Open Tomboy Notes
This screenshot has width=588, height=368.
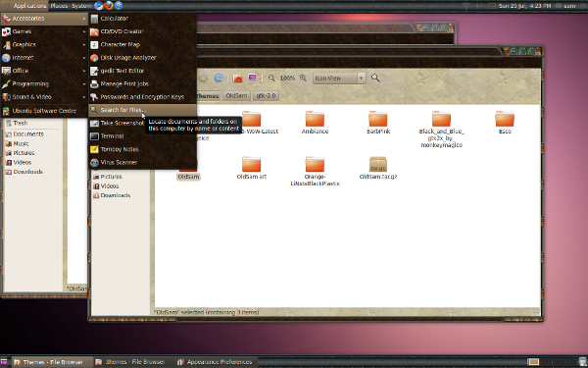142,149
